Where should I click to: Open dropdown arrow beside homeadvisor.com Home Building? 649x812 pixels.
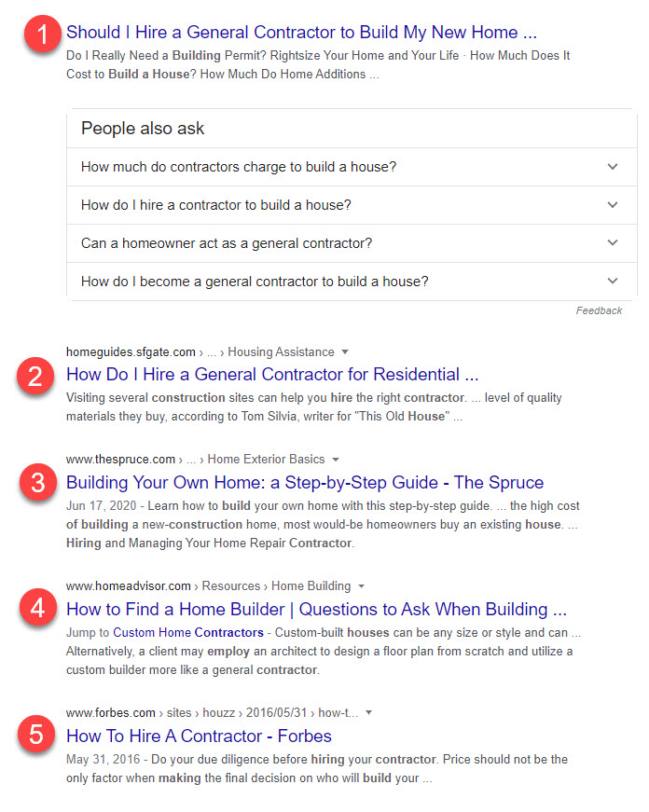(362, 586)
